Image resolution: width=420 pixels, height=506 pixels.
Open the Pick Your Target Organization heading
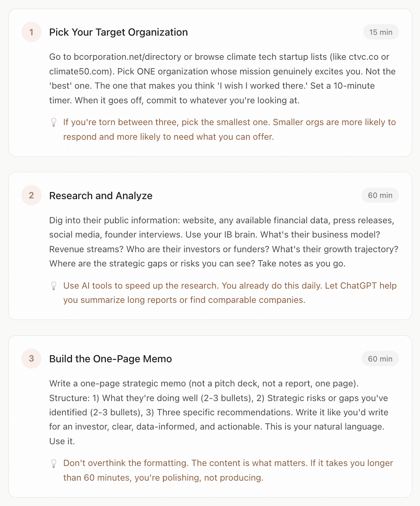click(x=118, y=32)
